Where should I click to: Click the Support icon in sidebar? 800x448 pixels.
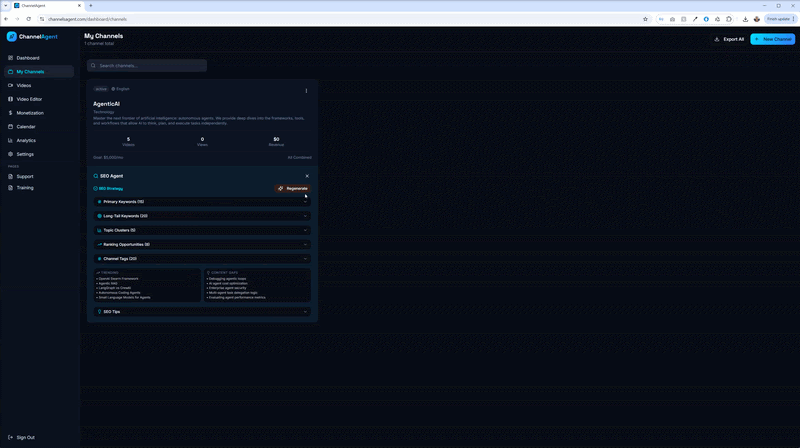11,176
